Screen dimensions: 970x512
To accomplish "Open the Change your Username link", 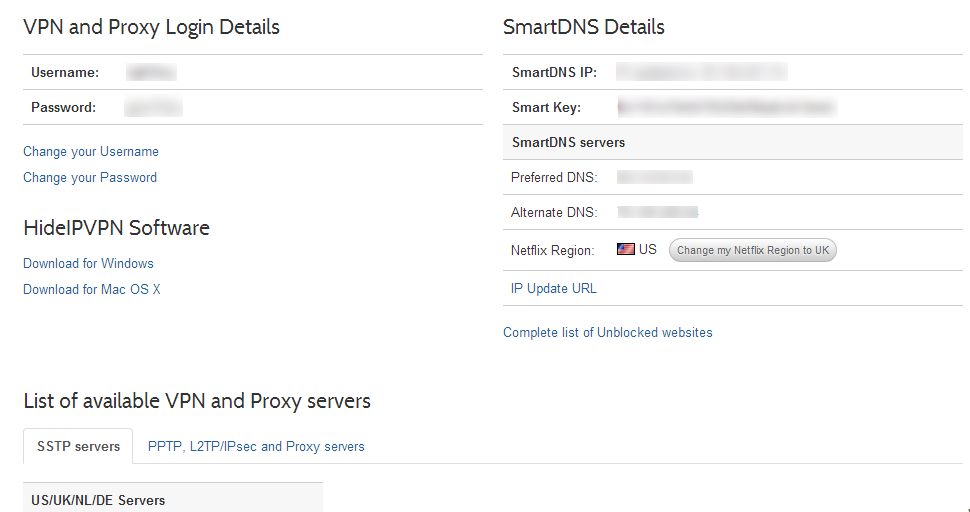I will (91, 151).
